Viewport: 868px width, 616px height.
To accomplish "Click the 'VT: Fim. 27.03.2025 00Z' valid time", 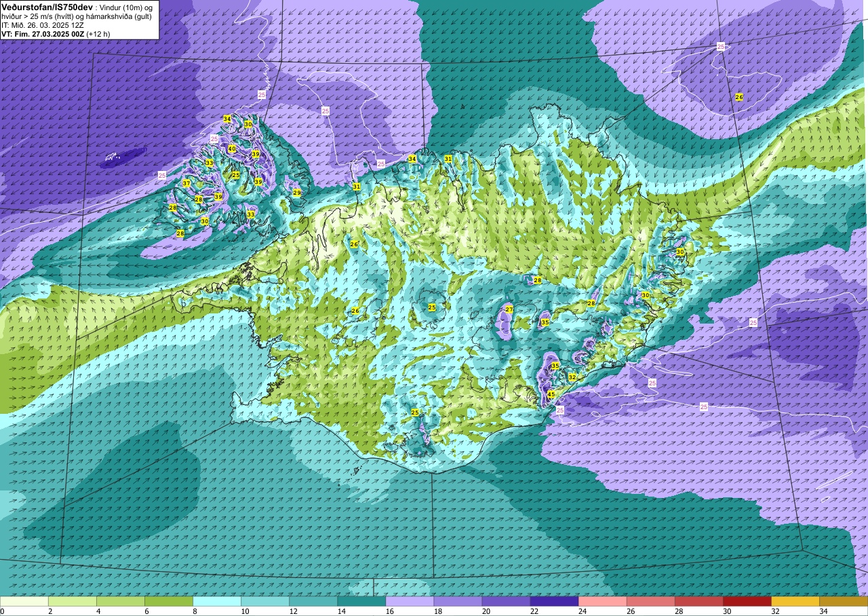I will (x=42, y=33).
